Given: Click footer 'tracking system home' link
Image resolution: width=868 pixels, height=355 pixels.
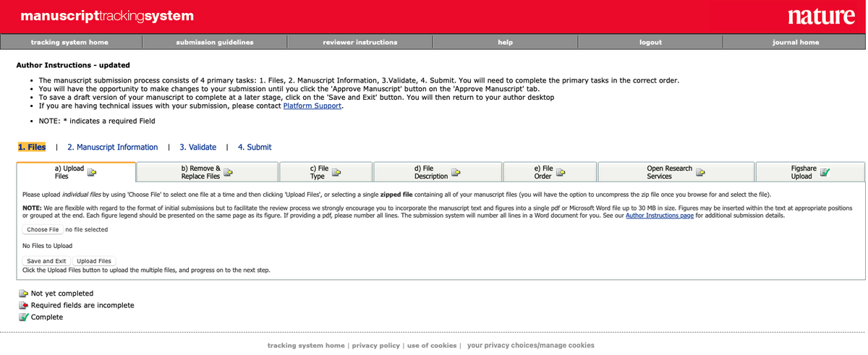Looking at the screenshot, I should 306,346.
